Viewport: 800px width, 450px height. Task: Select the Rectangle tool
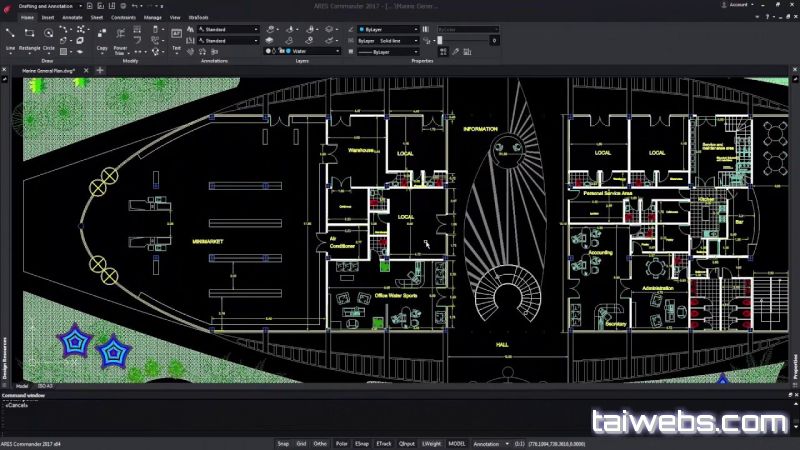(x=30, y=37)
